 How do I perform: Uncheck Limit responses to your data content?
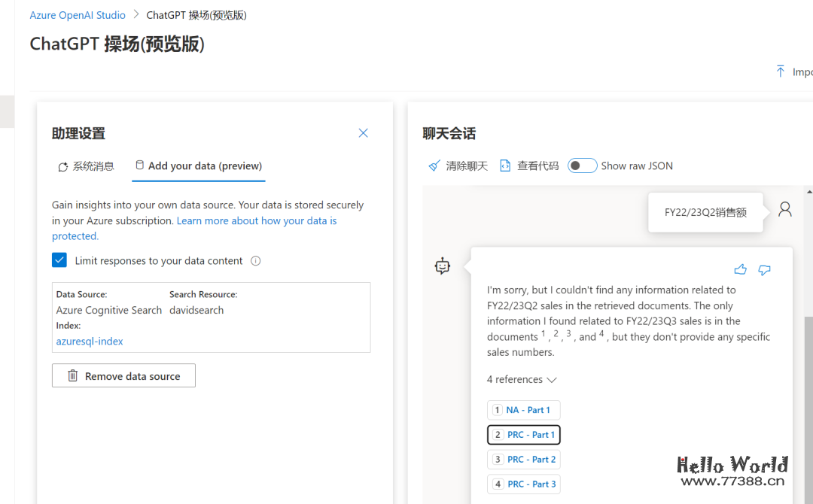pyautogui.click(x=59, y=260)
